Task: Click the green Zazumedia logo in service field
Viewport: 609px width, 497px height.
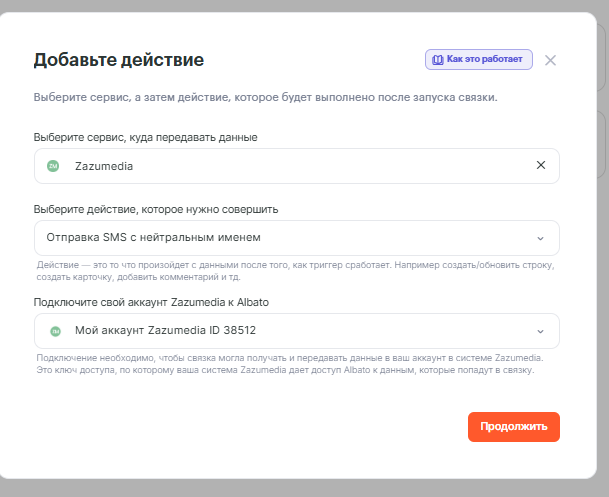Action: (x=54, y=166)
